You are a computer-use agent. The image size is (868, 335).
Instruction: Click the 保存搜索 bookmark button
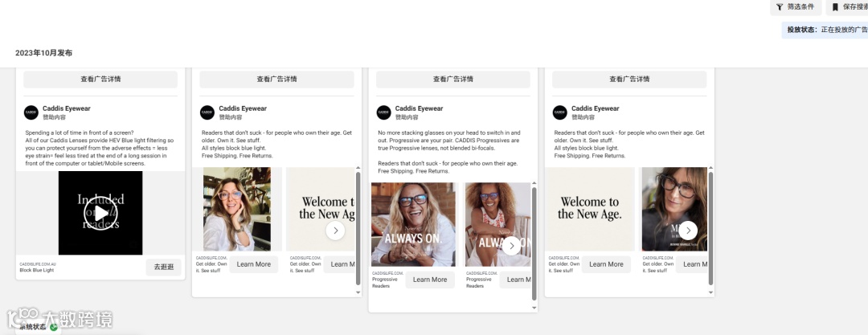pos(847,7)
